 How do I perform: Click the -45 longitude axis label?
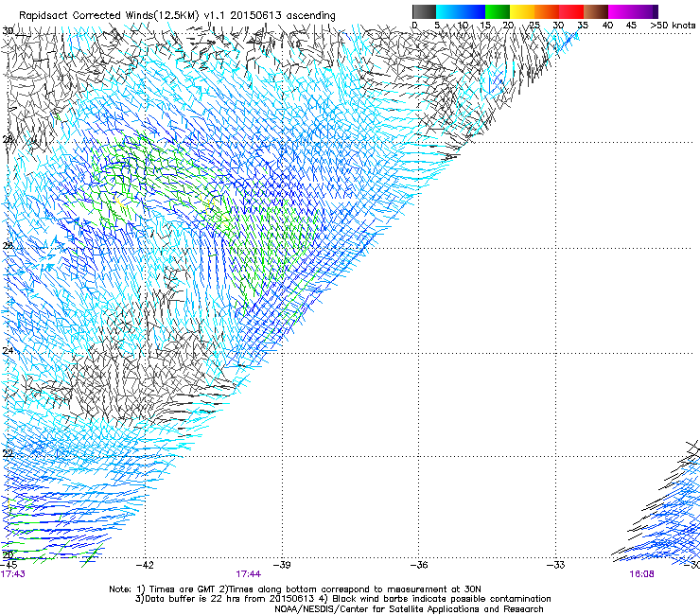(x=9, y=565)
